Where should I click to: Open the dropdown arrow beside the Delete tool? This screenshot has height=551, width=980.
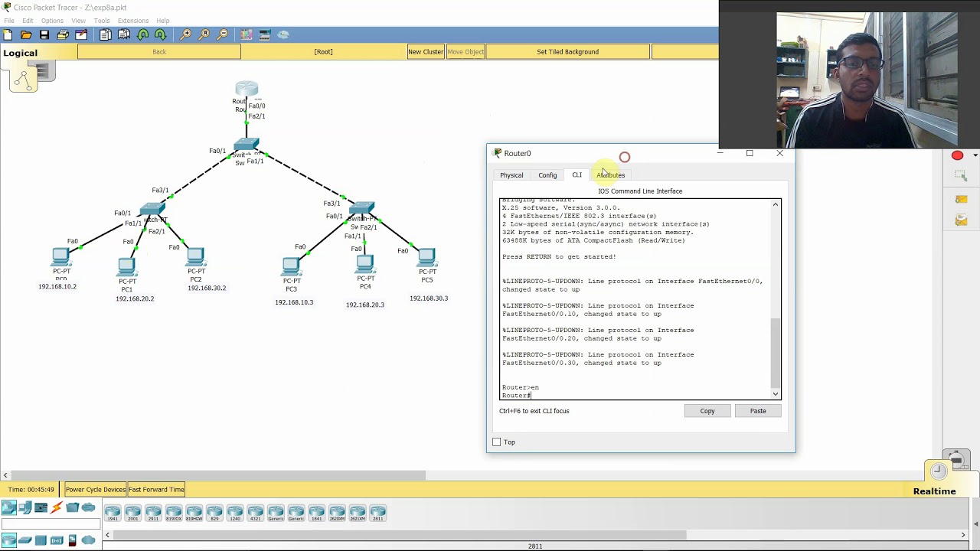click(x=975, y=155)
